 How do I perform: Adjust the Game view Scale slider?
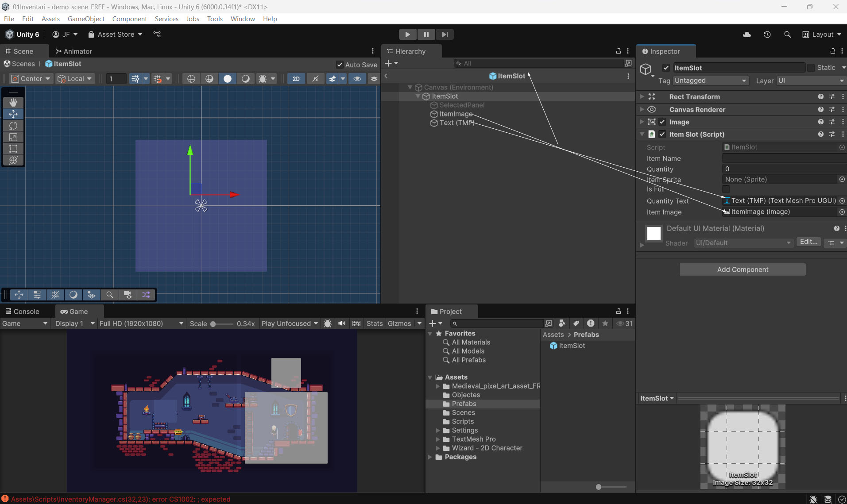point(213,324)
